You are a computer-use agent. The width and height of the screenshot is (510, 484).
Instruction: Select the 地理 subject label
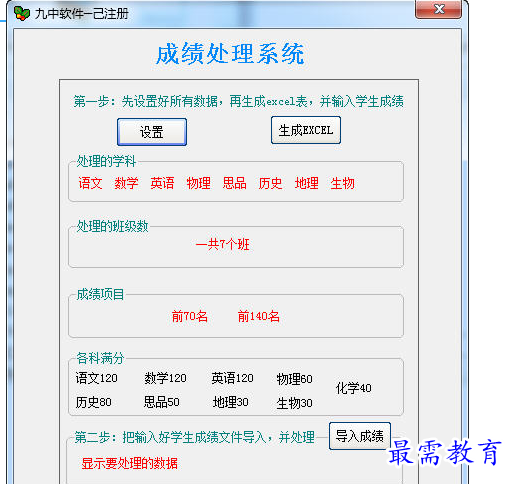[x=306, y=183]
